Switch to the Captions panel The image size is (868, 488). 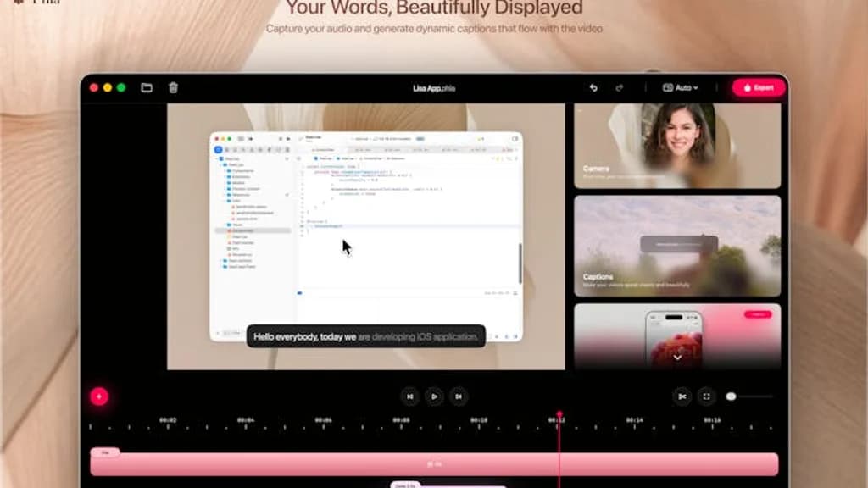677,246
